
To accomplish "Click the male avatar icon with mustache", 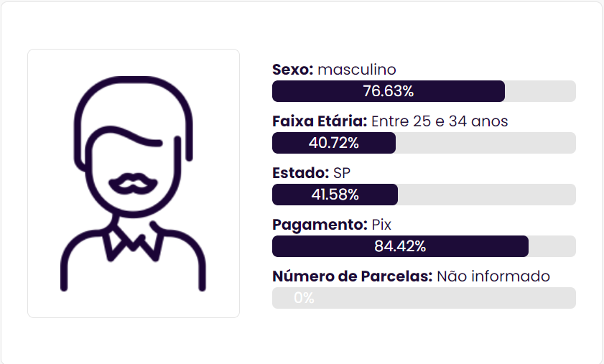I will [133, 183].
